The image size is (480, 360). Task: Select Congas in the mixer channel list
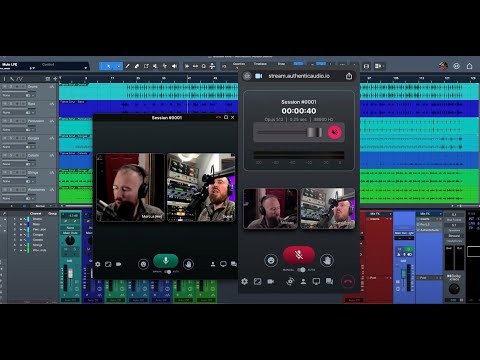click(x=38, y=235)
